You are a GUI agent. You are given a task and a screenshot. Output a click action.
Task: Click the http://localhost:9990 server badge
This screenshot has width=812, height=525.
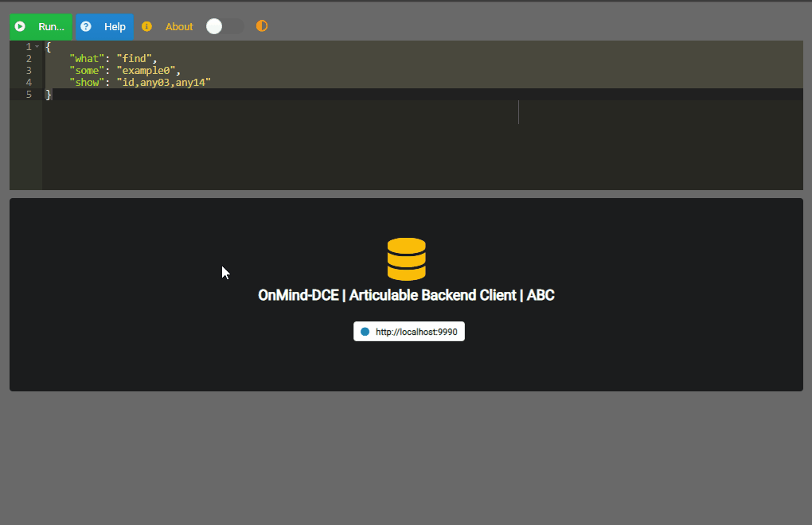point(409,332)
